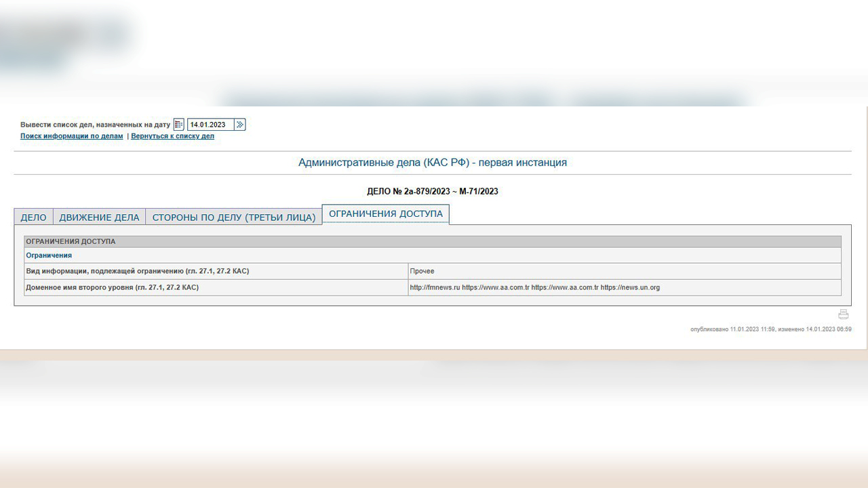868x488 pixels.
Task: Click the 'Прочее' value cell
Action: click(x=422, y=271)
